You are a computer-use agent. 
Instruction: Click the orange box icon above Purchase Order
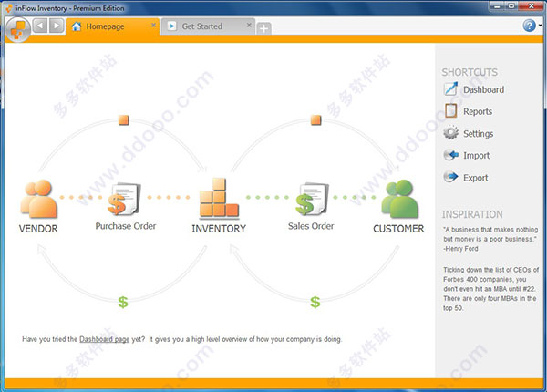point(123,120)
